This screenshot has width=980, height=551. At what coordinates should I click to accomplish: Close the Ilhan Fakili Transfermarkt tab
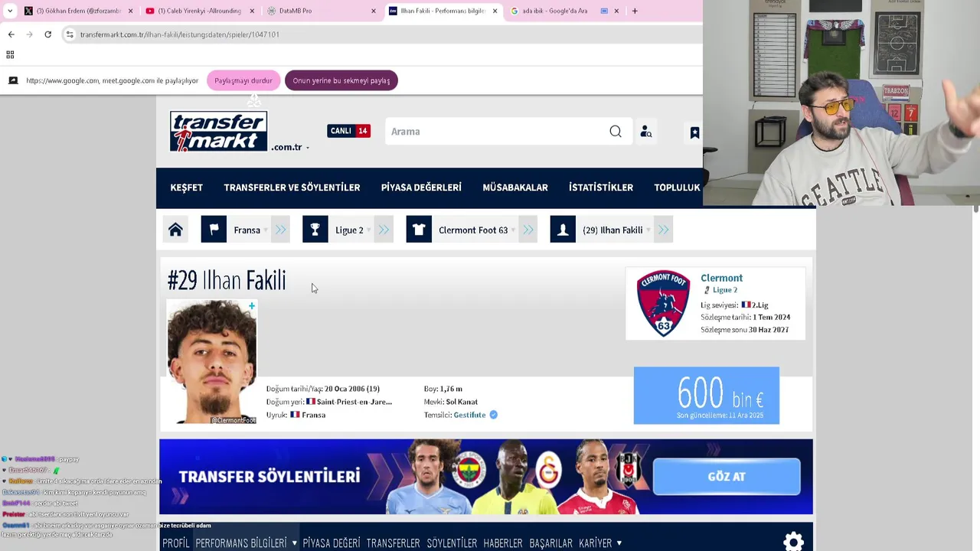495,11
